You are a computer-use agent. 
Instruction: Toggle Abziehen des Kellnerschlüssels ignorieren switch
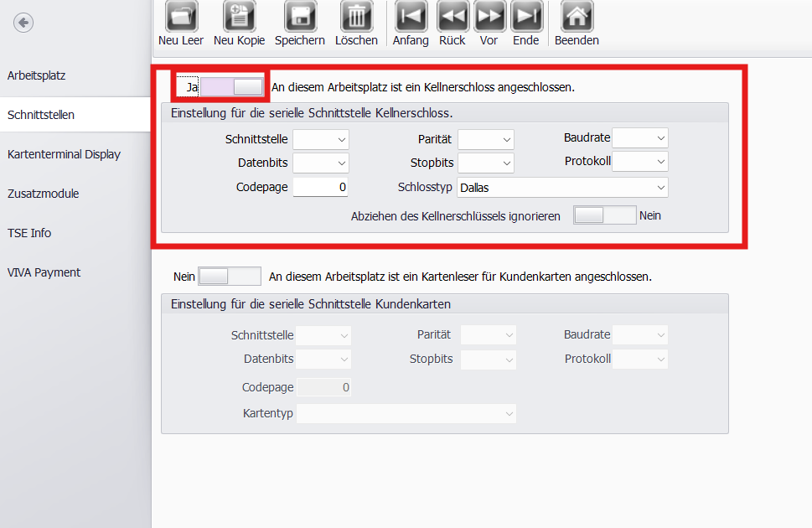coord(604,215)
